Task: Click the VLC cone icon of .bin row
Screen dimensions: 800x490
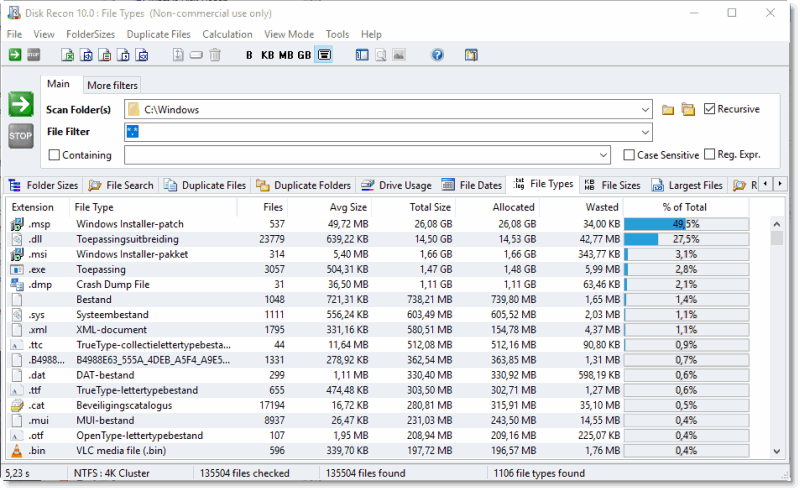Action: point(17,451)
